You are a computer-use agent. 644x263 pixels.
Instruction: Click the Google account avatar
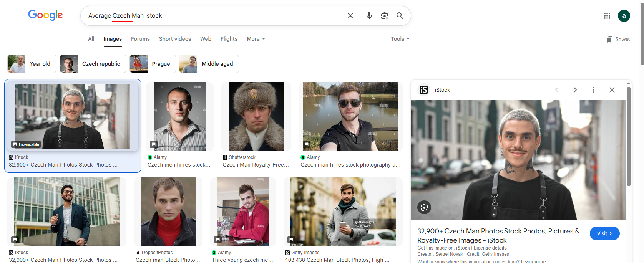click(x=624, y=16)
